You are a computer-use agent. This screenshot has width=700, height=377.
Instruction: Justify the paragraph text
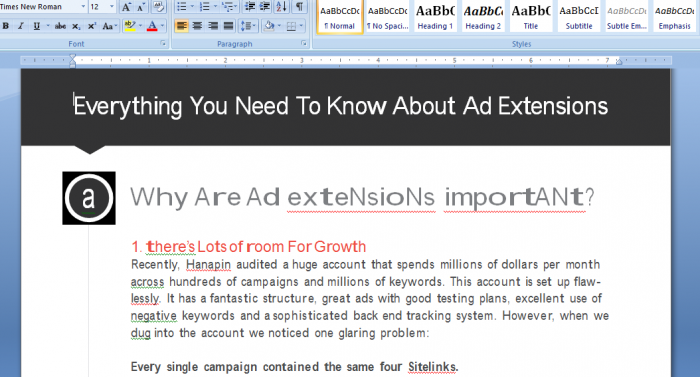(x=228, y=26)
